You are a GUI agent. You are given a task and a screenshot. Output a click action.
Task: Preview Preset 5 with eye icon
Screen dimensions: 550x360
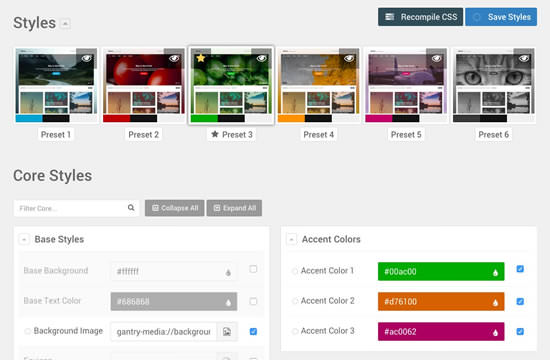[436, 58]
